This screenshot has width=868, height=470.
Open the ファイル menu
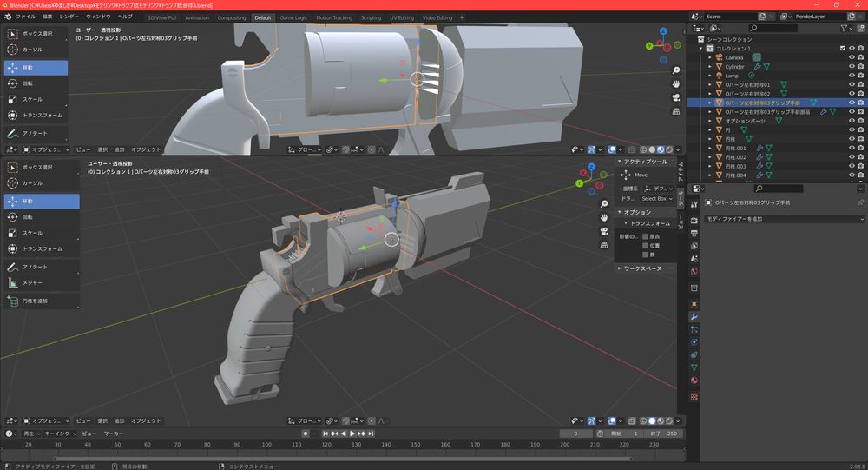[x=25, y=17]
